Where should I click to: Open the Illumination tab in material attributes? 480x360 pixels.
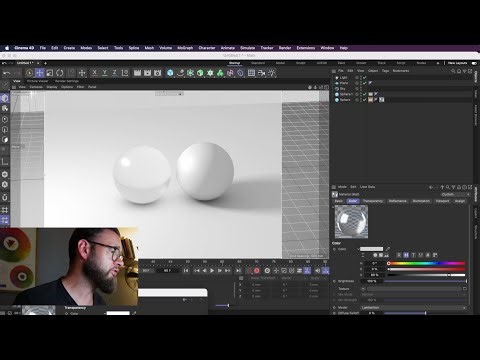[421, 201]
